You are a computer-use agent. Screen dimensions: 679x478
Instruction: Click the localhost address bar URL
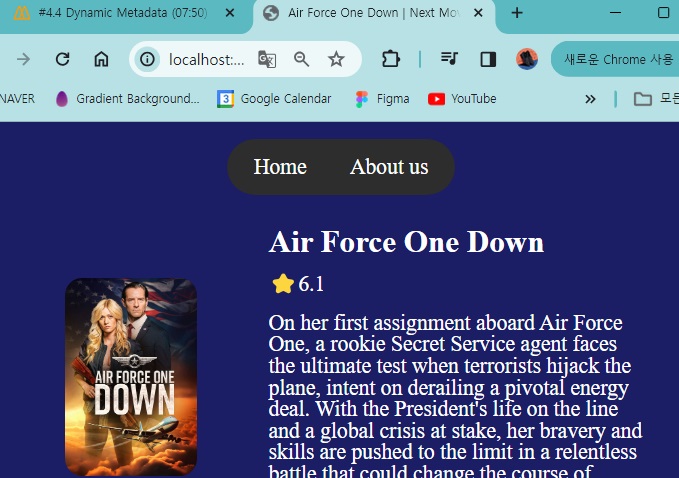207,59
